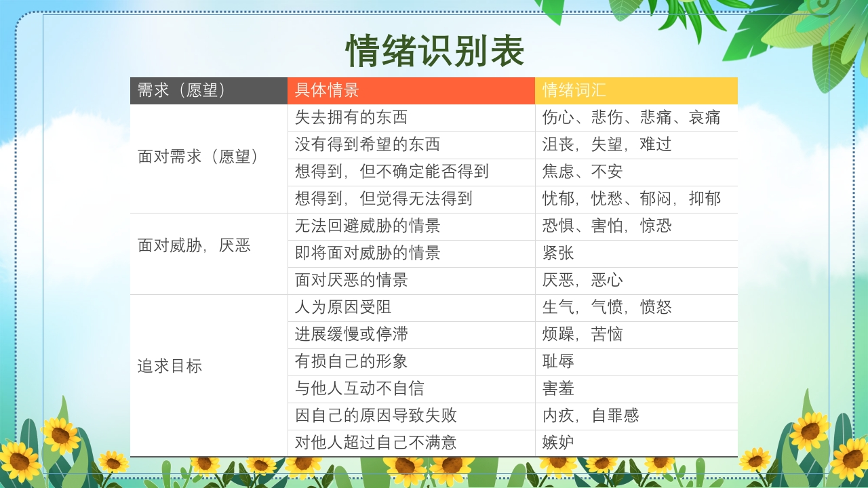Select the cell 没有得到希望的东西
Image resolution: width=868 pixels, height=488 pixels.
411,145
